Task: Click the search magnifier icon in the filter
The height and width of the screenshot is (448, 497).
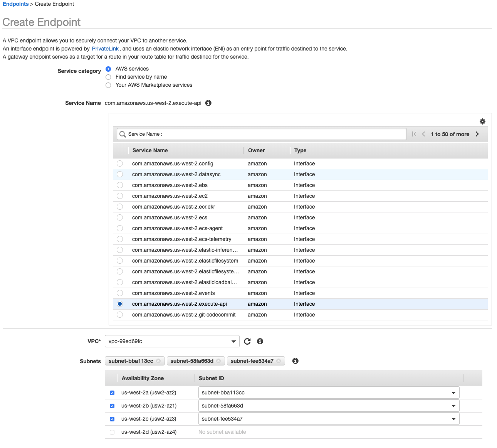Action: pyautogui.click(x=123, y=134)
